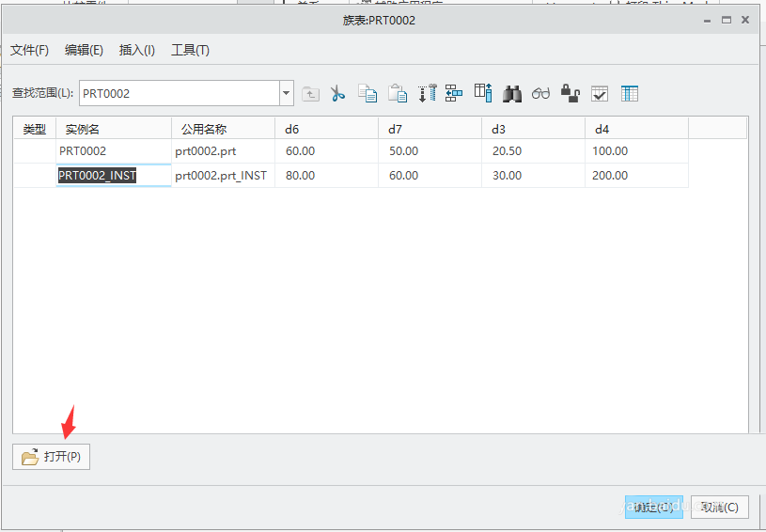Click the paste clipboard icon
This screenshot has height=532, width=766.
tap(398, 93)
